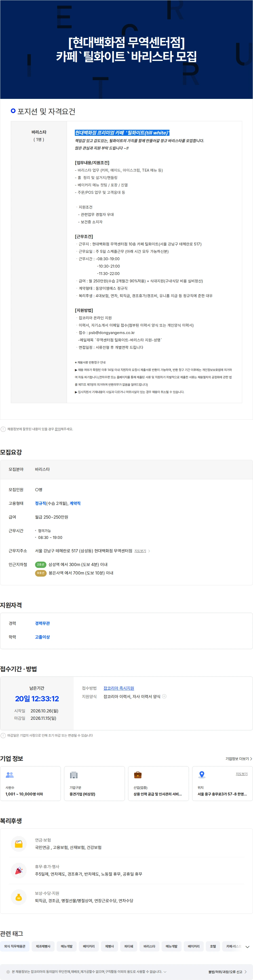Click the 주5일제, 연차제도 benefits line
Screen dimensions: 253x980
89,874
